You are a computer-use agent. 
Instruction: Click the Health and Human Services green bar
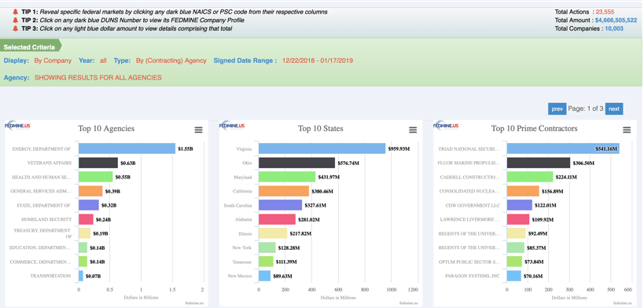pos(96,177)
